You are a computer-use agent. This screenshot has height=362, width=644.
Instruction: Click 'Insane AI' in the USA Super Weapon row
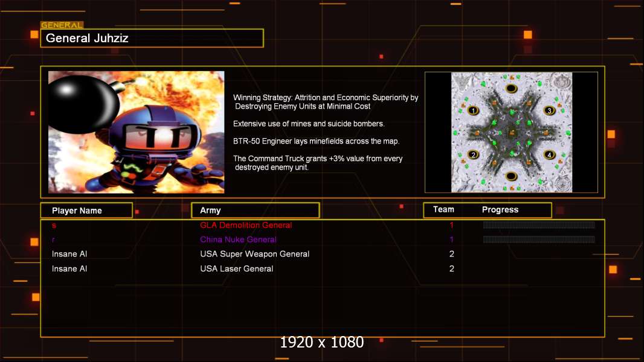tap(69, 254)
